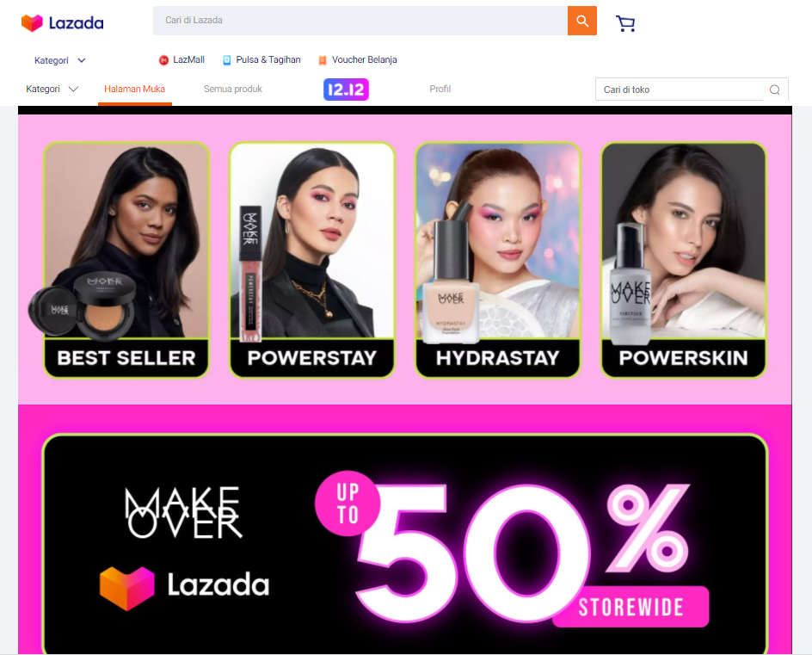The width and height of the screenshot is (812, 655).
Task: Click the Up To 50% Storewide banner
Action: (x=405, y=544)
